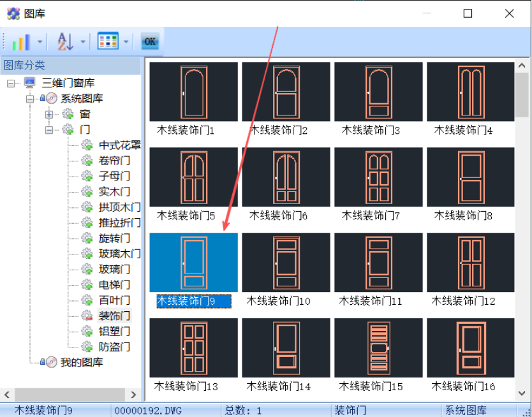Click the A-Z sort icon
Image resolution: width=532 pixels, height=417 pixels.
(x=65, y=42)
